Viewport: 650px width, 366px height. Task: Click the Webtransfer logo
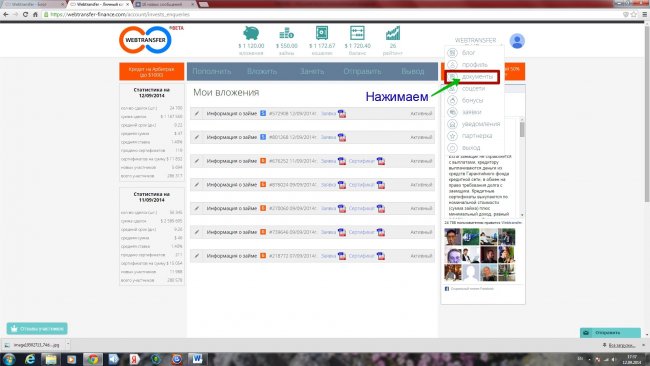pyautogui.click(x=146, y=40)
